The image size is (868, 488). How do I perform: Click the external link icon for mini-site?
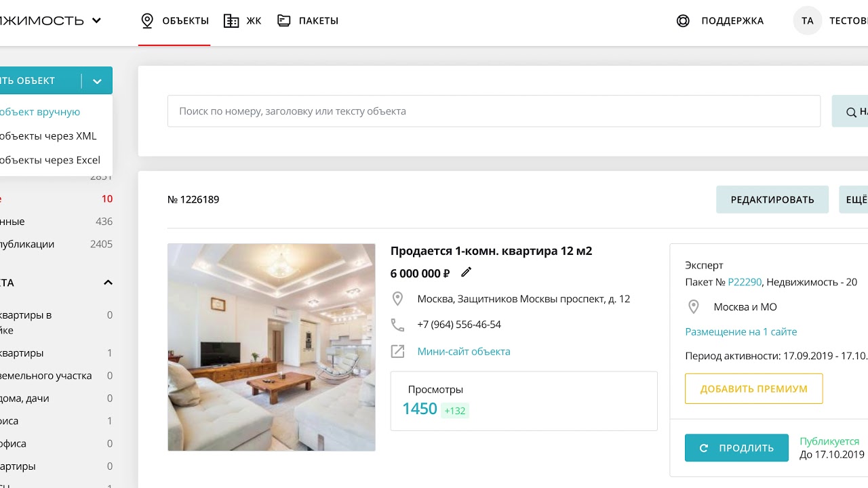pos(397,351)
